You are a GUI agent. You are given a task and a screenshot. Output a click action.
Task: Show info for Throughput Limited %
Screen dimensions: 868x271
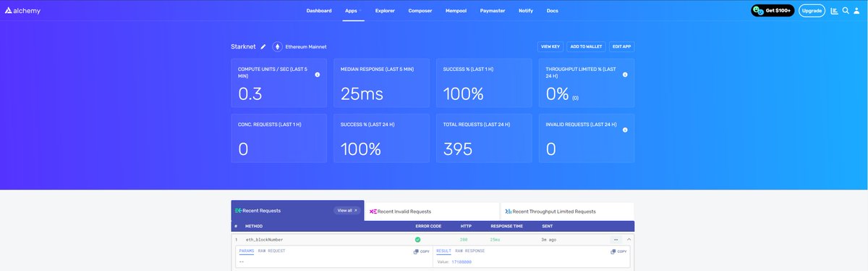[625, 75]
